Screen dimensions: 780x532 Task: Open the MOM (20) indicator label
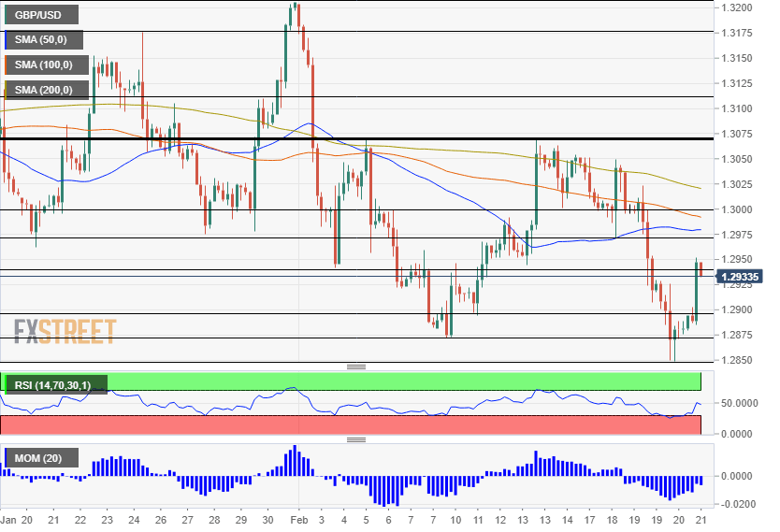(41, 458)
